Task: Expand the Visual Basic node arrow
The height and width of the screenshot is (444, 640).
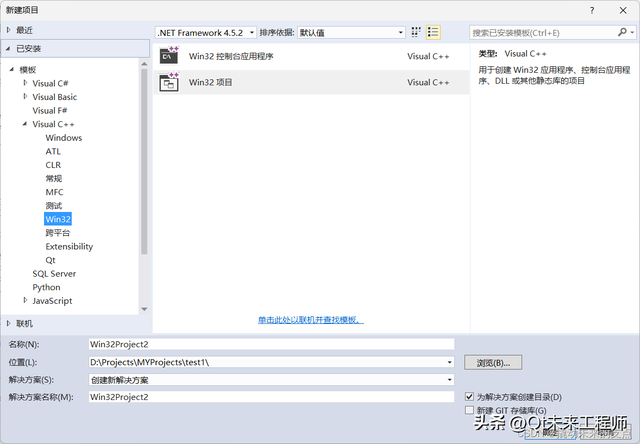Action: coord(25,96)
